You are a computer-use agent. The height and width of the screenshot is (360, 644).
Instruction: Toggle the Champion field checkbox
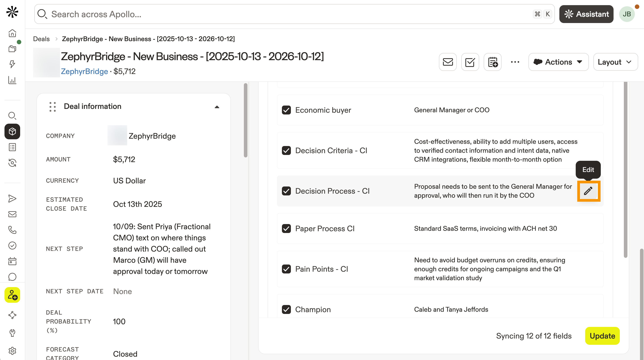286,309
